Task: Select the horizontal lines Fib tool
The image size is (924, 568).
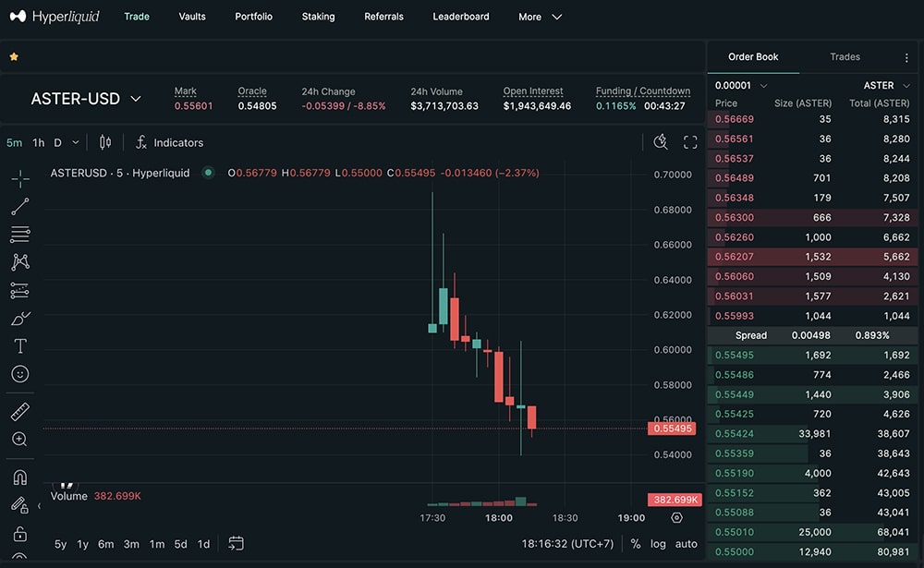Action: [20, 234]
